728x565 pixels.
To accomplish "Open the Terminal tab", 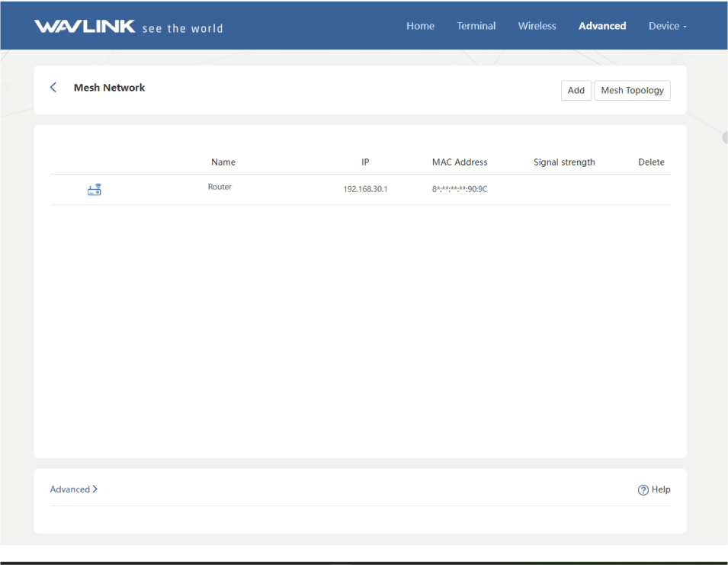I will click(476, 26).
